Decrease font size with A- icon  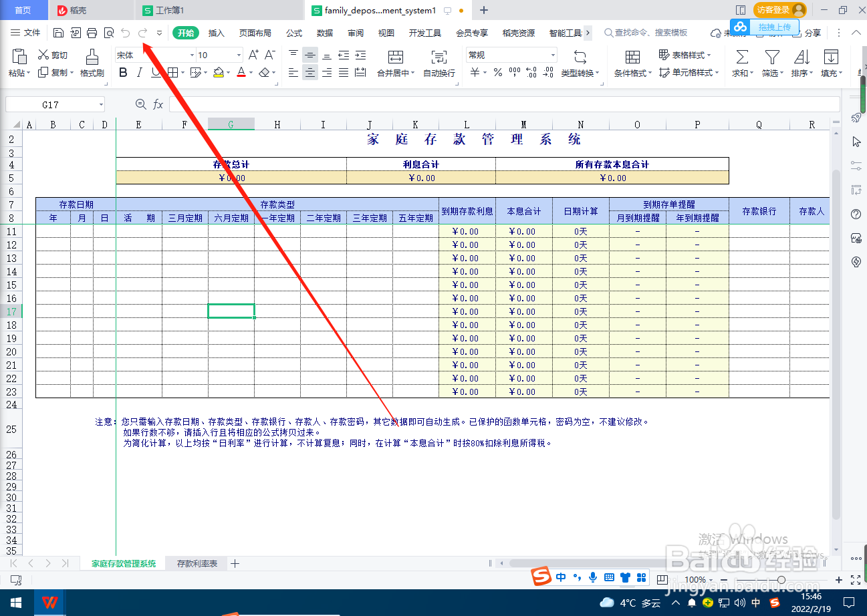270,55
